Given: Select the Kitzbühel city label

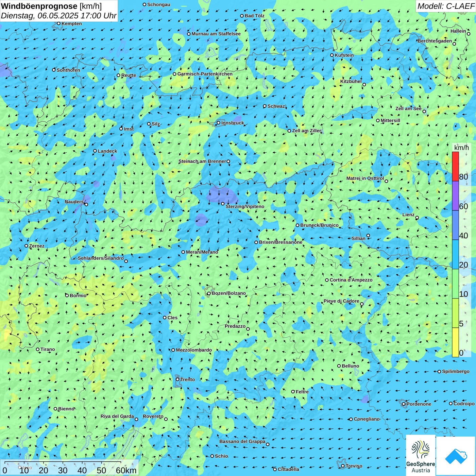Looking at the screenshot, I should (x=351, y=81).
